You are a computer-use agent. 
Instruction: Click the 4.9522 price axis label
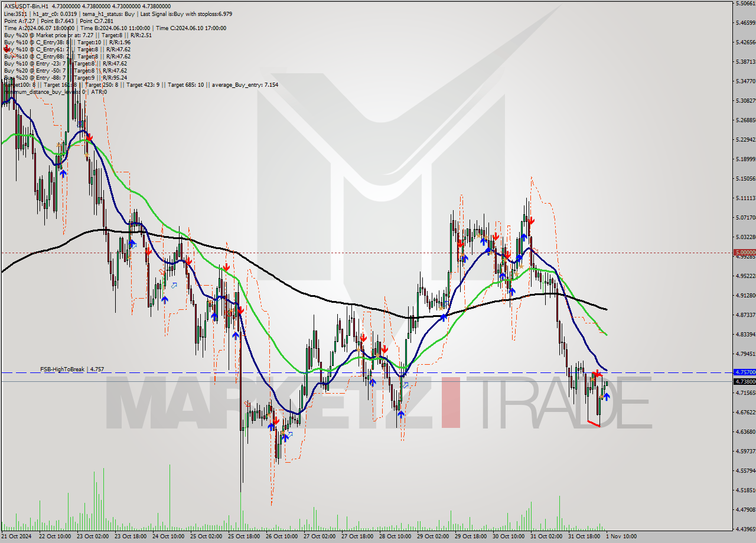pyautogui.click(x=745, y=276)
